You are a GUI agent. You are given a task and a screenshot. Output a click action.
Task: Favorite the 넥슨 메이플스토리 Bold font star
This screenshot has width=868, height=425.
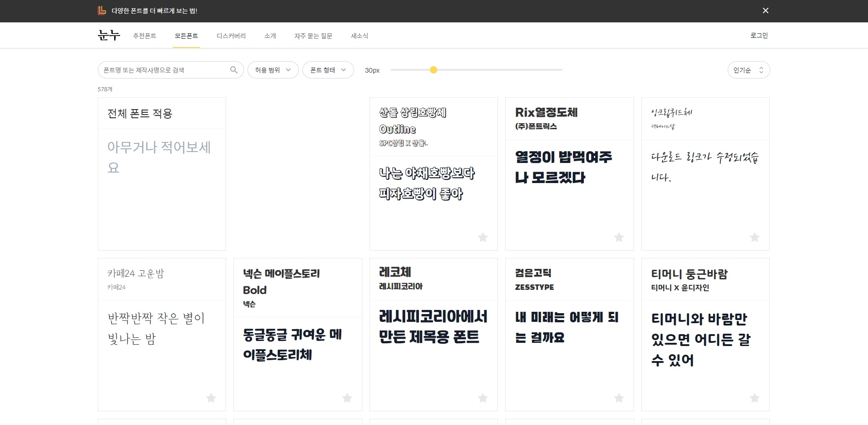[x=347, y=398]
